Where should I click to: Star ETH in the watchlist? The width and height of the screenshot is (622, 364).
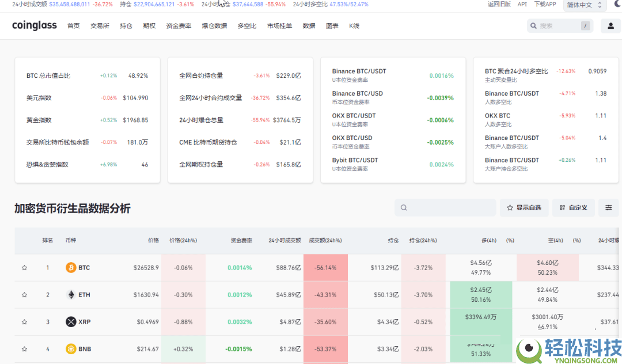(24, 294)
